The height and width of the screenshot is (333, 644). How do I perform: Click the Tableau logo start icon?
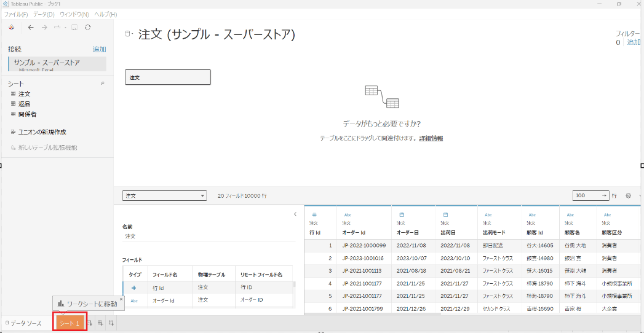coord(11,27)
